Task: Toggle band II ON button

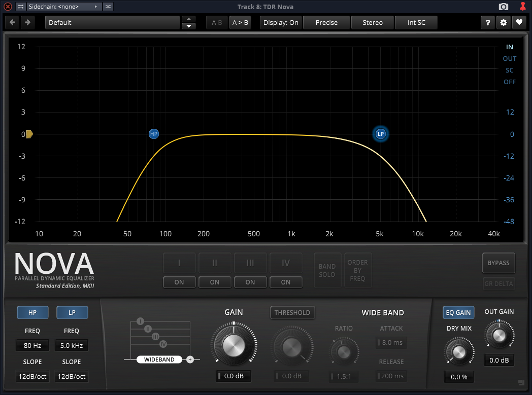Action: [215, 282]
